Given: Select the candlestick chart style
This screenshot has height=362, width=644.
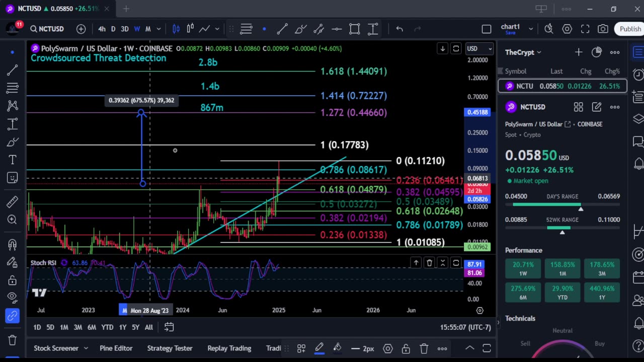Looking at the screenshot, I should click(x=176, y=29).
